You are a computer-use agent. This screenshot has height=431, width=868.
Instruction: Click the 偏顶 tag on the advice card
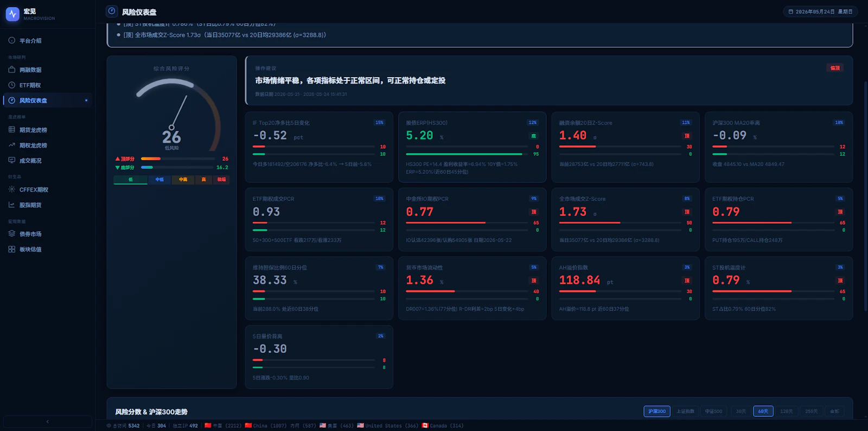[x=835, y=68]
